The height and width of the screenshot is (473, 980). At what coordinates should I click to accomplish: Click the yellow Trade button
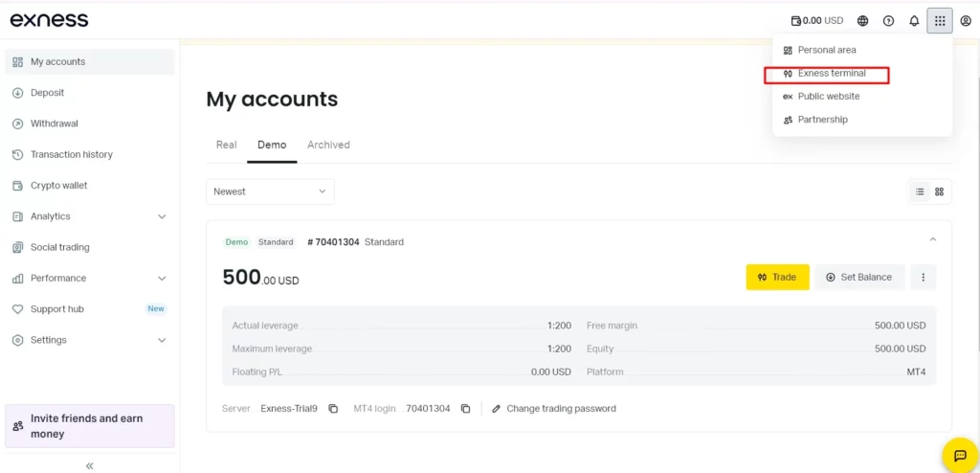click(777, 277)
